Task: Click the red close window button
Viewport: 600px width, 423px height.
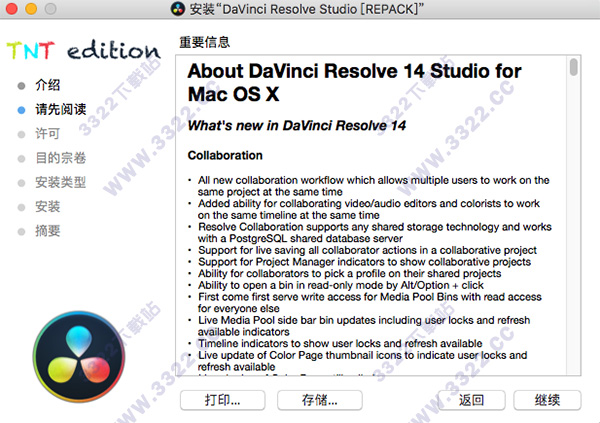Action: click(x=11, y=8)
